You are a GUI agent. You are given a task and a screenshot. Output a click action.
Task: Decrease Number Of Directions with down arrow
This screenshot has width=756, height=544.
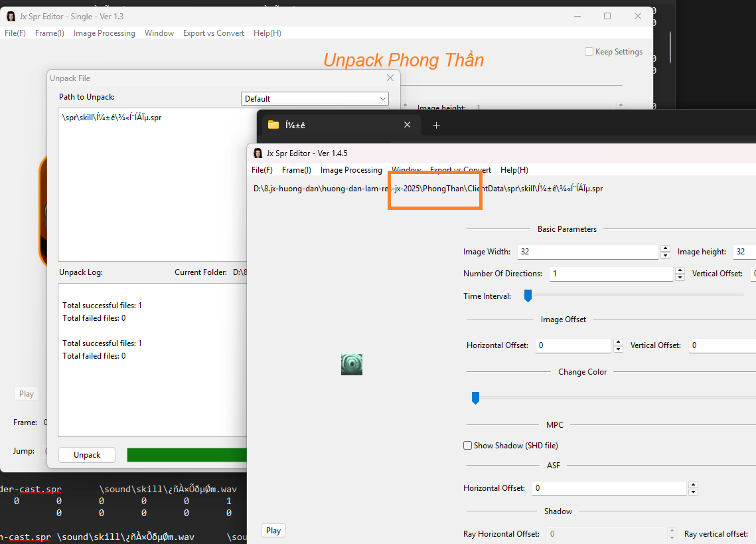pyautogui.click(x=679, y=278)
